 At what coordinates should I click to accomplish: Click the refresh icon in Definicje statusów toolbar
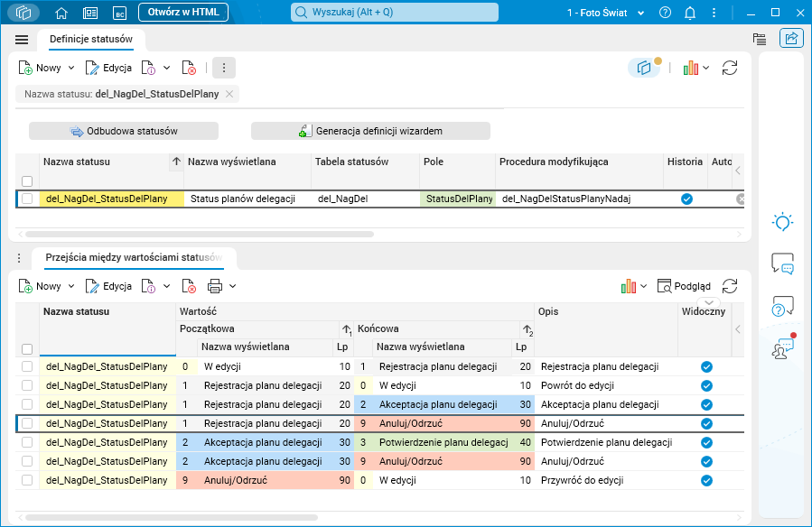click(730, 68)
